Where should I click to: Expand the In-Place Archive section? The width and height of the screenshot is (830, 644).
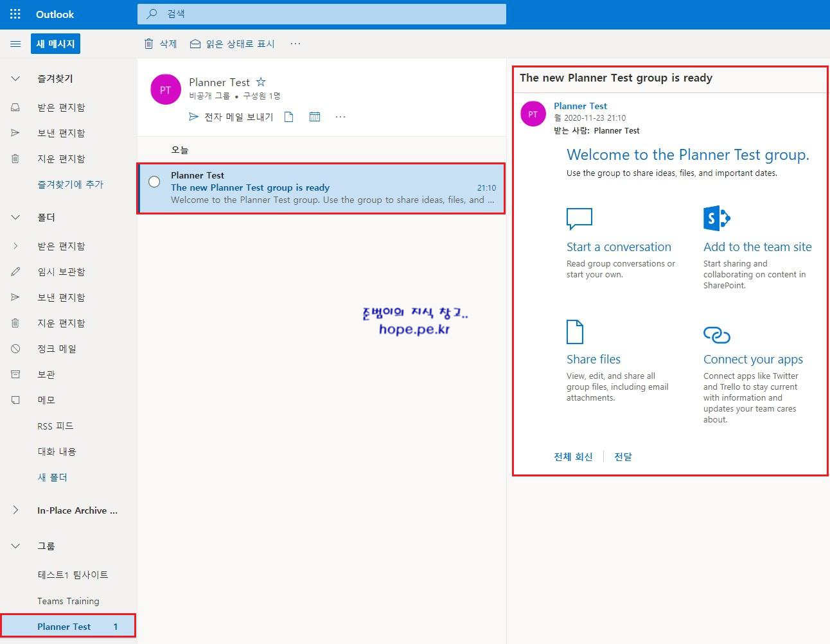coord(15,510)
